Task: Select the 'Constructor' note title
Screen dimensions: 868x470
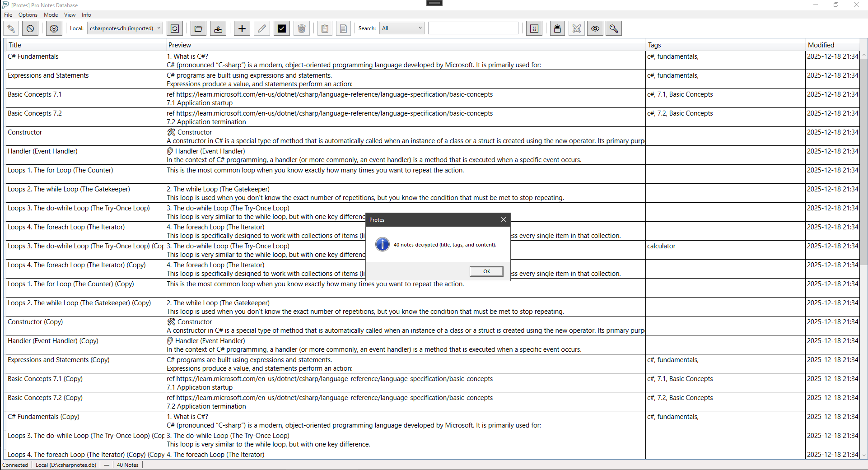Action: click(x=25, y=132)
